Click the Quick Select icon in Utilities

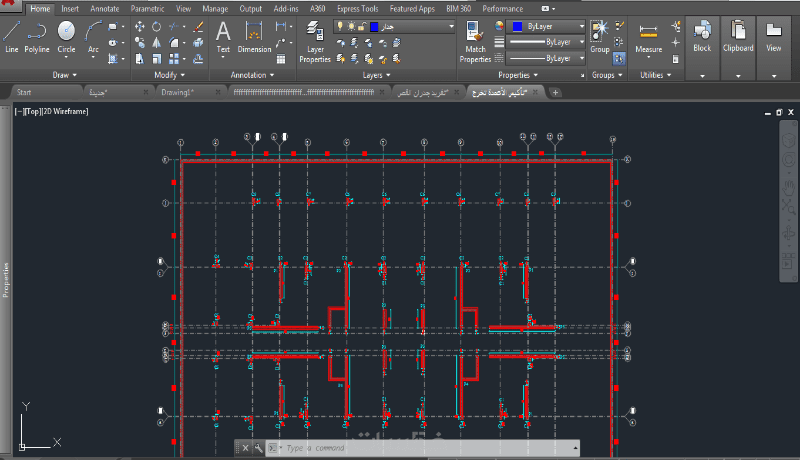pos(676,27)
